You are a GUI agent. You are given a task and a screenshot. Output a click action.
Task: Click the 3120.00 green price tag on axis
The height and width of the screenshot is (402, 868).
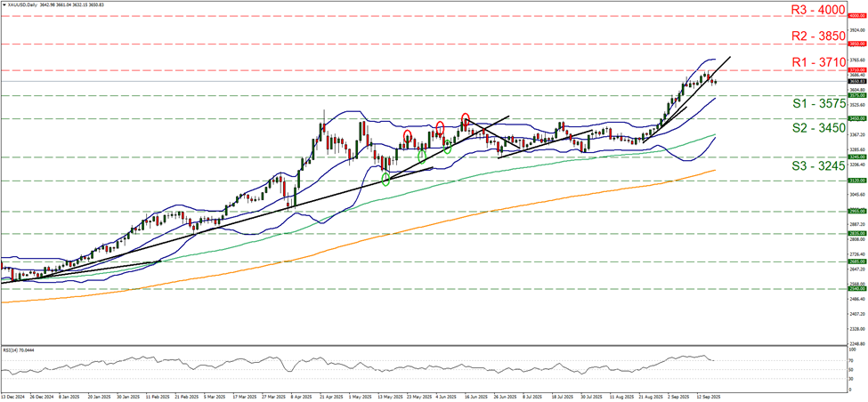pyautogui.click(x=856, y=180)
